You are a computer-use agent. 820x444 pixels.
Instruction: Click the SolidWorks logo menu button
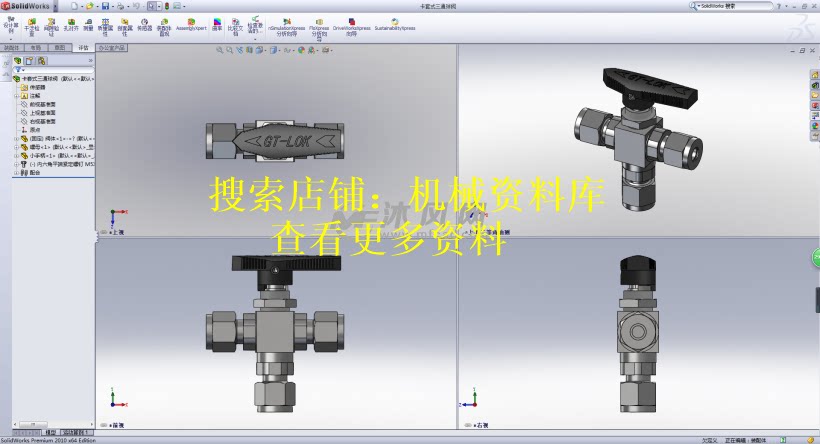[26, 6]
